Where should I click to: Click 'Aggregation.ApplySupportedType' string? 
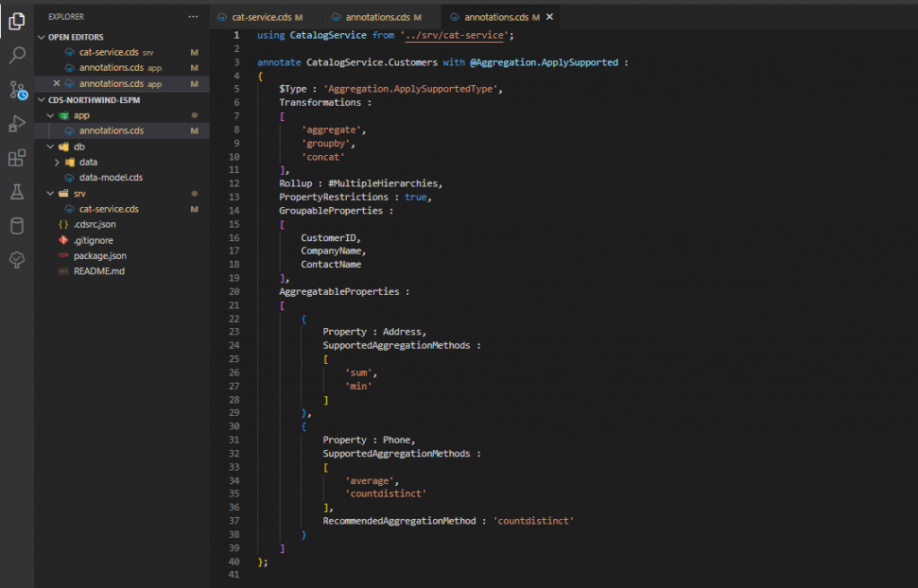click(412, 89)
